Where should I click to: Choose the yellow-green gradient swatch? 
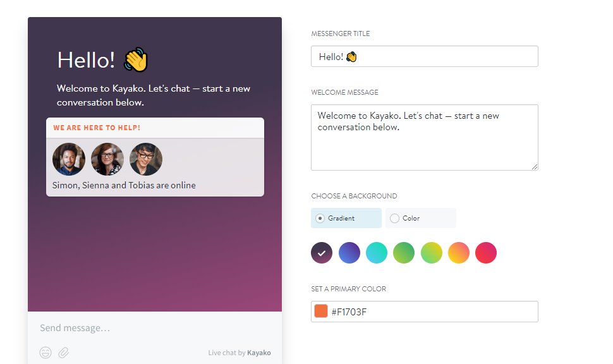click(431, 253)
